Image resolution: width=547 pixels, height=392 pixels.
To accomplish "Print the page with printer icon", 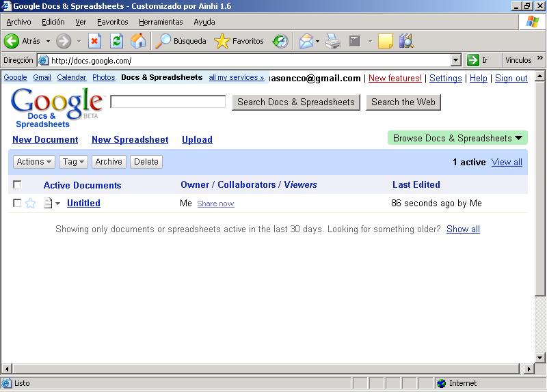I will click(332, 41).
